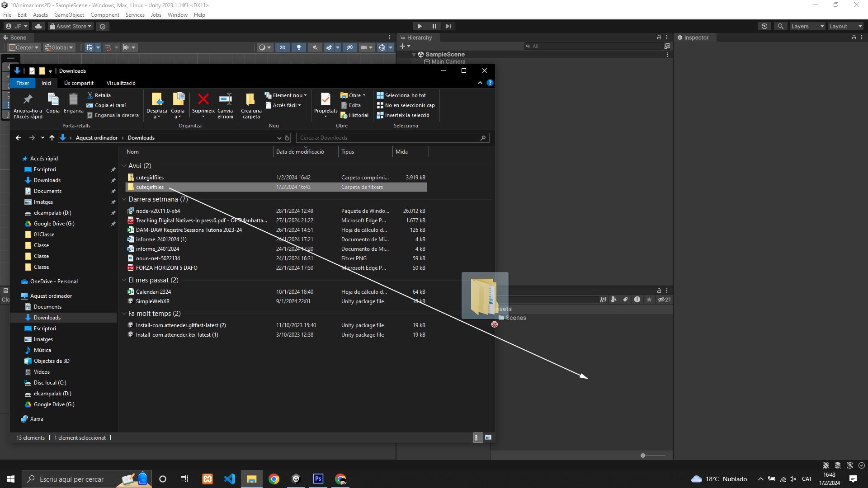Click the Unity Pause button
868x488 pixels.
tap(434, 26)
